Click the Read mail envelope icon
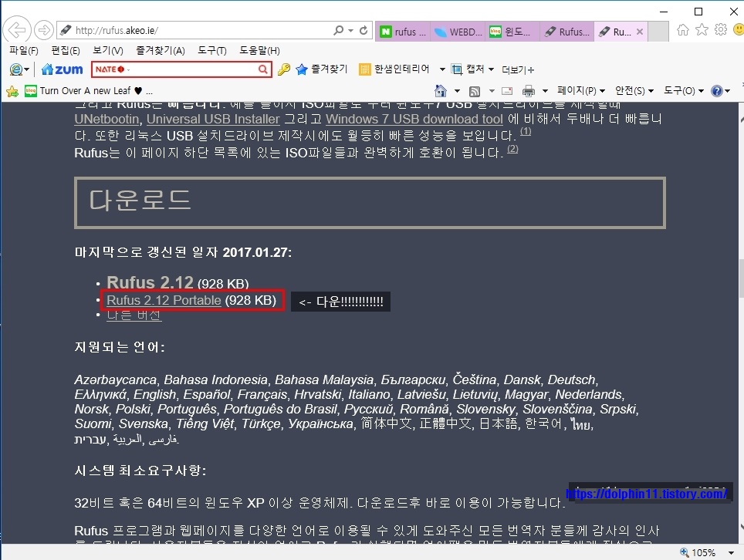Image resolution: width=744 pixels, height=560 pixels. pyautogui.click(x=507, y=91)
